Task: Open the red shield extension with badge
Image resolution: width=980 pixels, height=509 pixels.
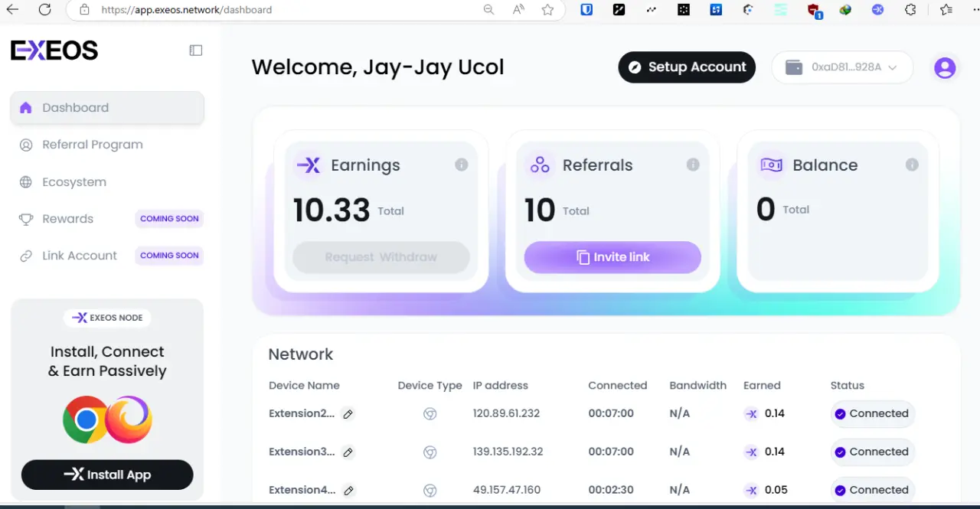Action: [x=815, y=11]
